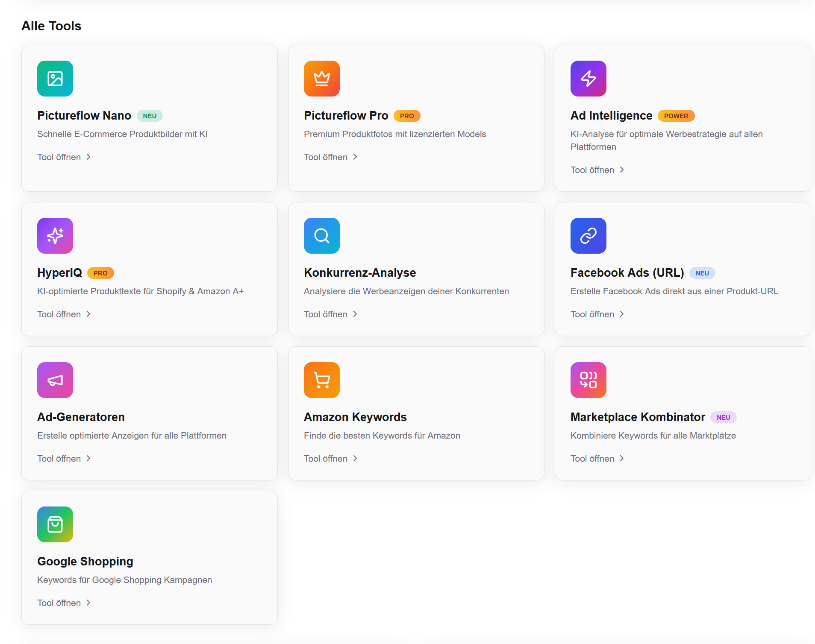Click the Ad Intelligence lightning bolt icon
This screenshot has height=644, width=815.
tap(588, 79)
